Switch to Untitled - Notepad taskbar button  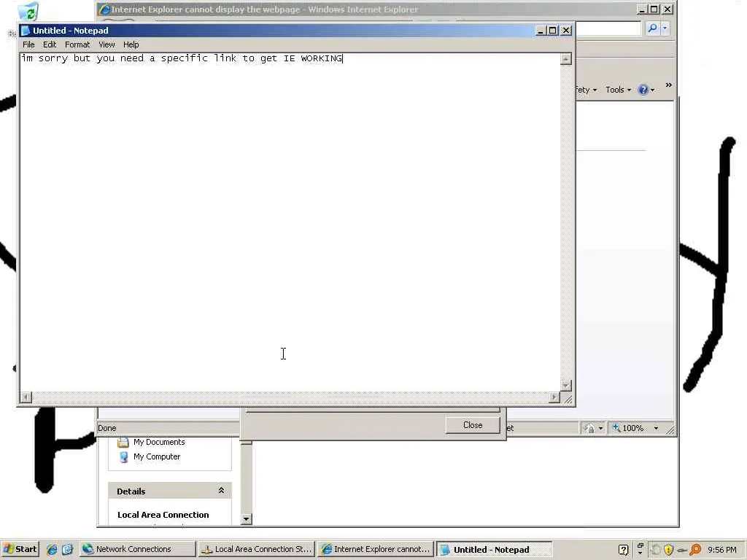pyautogui.click(x=495, y=549)
